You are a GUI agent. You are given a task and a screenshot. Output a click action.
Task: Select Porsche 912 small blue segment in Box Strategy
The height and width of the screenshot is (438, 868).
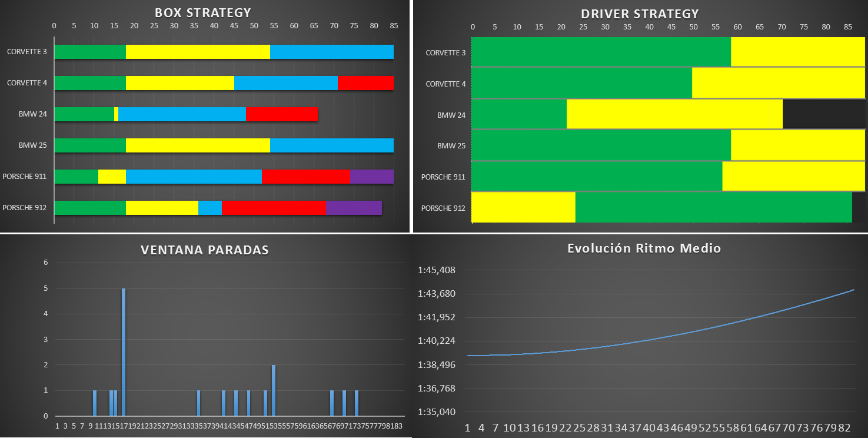point(210,208)
